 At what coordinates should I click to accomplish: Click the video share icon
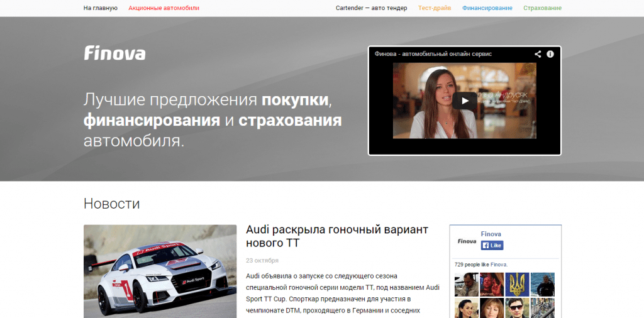tap(538, 54)
